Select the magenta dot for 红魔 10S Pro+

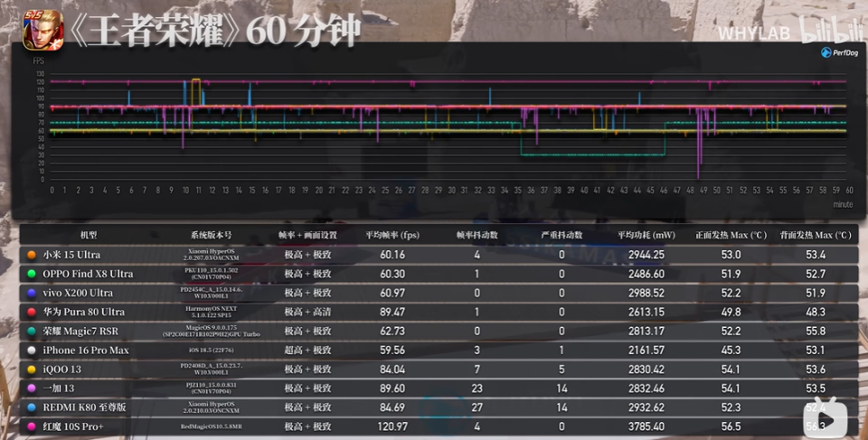point(32,426)
